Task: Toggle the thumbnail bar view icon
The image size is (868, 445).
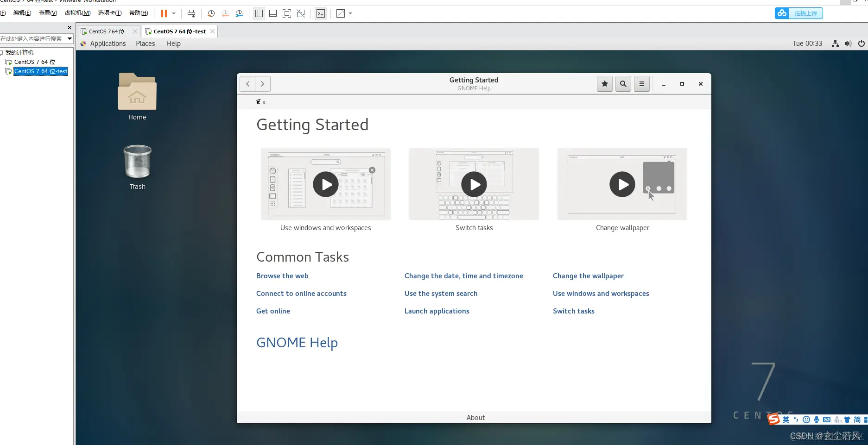Action: (x=273, y=13)
